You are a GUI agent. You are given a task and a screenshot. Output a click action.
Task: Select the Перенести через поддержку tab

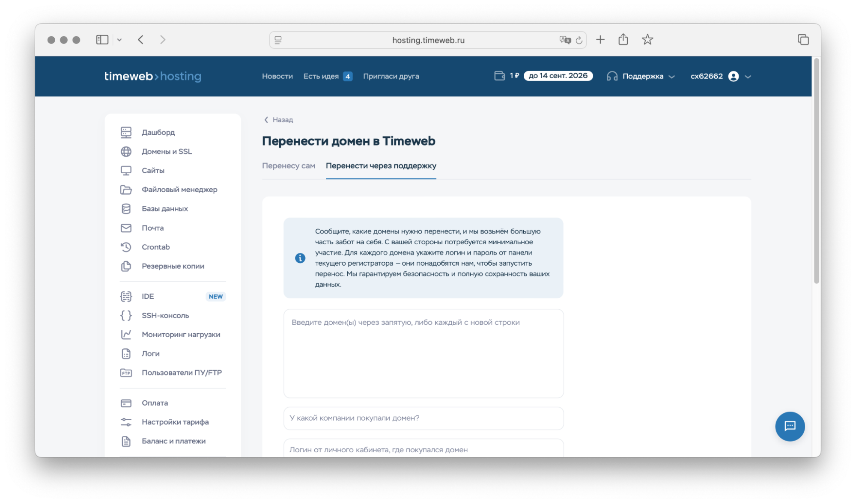pyautogui.click(x=381, y=166)
